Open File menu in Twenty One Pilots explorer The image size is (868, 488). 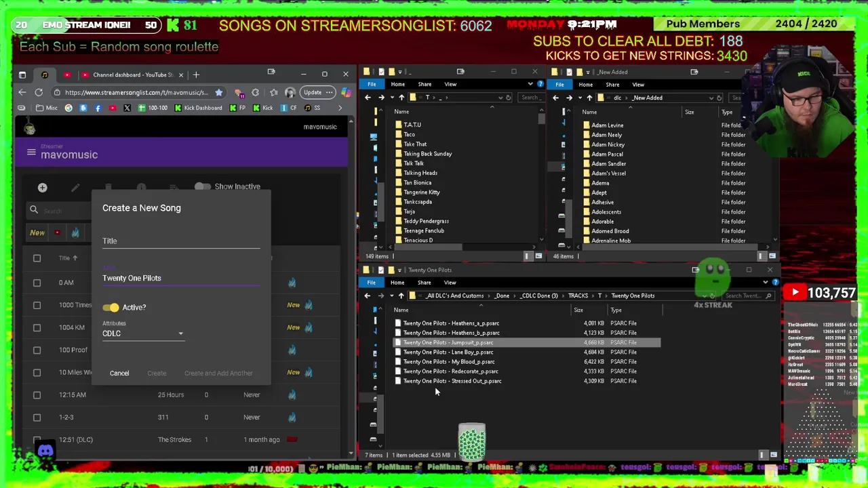tap(371, 283)
